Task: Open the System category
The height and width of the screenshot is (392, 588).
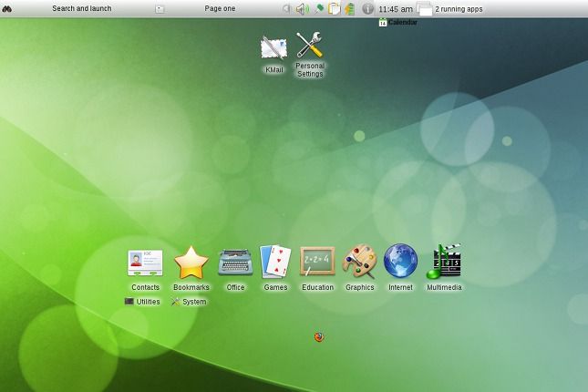Action: click(x=189, y=302)
